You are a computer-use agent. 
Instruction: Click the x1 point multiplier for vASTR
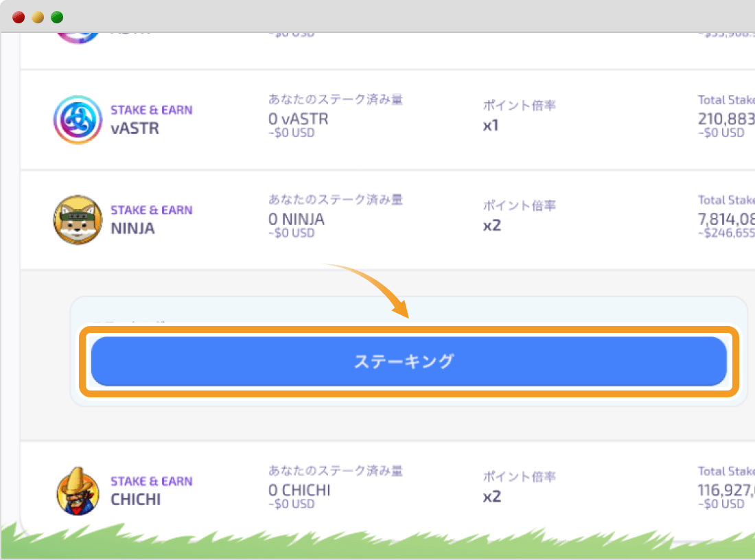pyautogui.click(x=491, y=126)
